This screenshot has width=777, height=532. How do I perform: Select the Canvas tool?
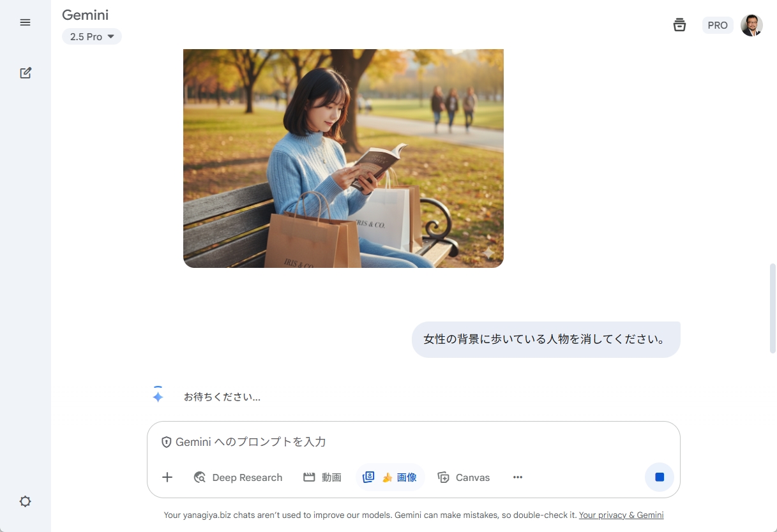coord(464,477)
